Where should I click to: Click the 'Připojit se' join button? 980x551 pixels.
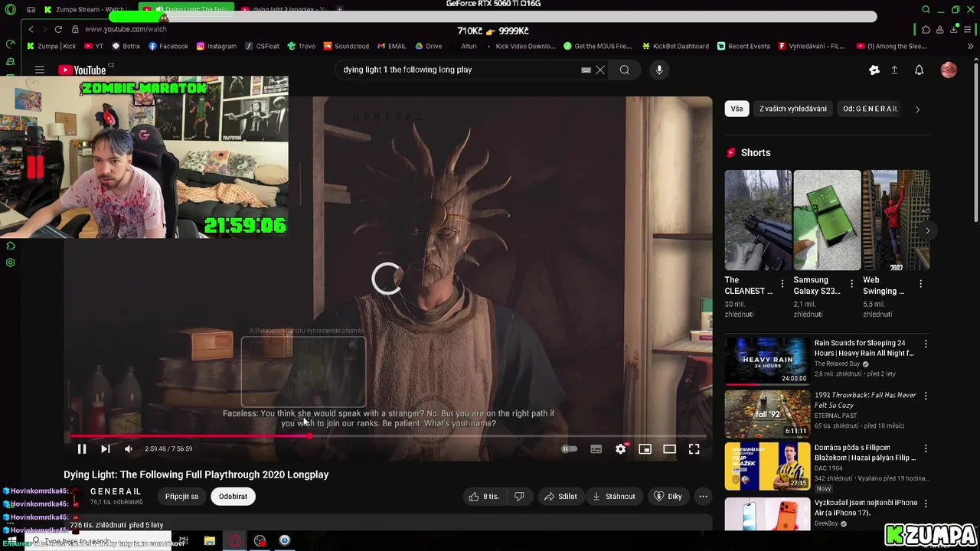[181, 497]
